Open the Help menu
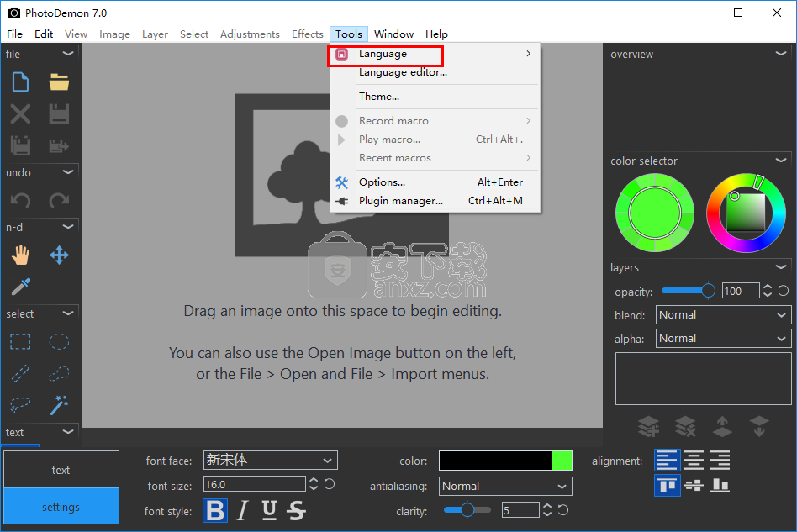Image resolution: width=797 pixels, height=532 pixels. (436, 34)
